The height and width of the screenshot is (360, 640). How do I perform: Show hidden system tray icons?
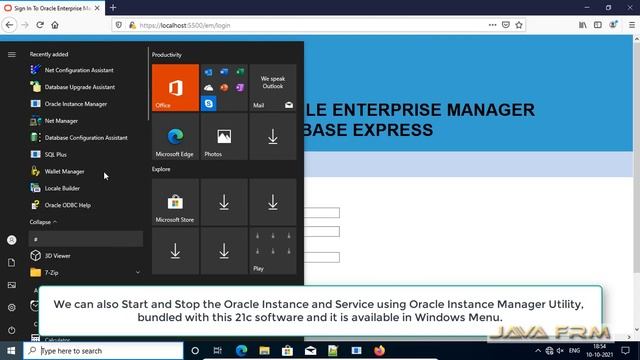click(x=538, y=351)
